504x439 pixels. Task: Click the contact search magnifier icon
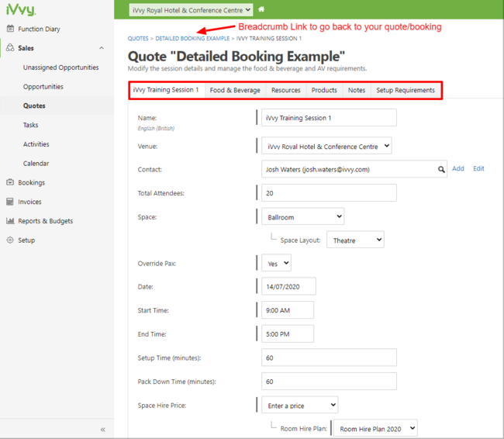click(441, 169)
